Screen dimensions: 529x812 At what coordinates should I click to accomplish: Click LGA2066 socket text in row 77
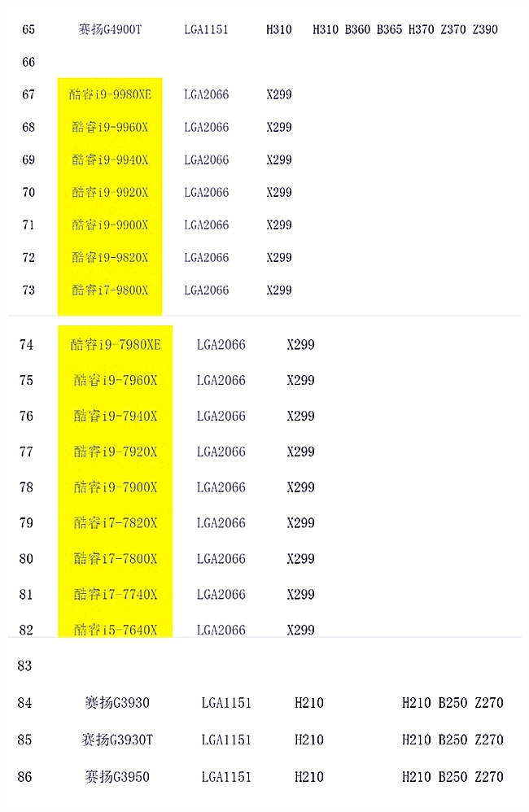[221, 452]
